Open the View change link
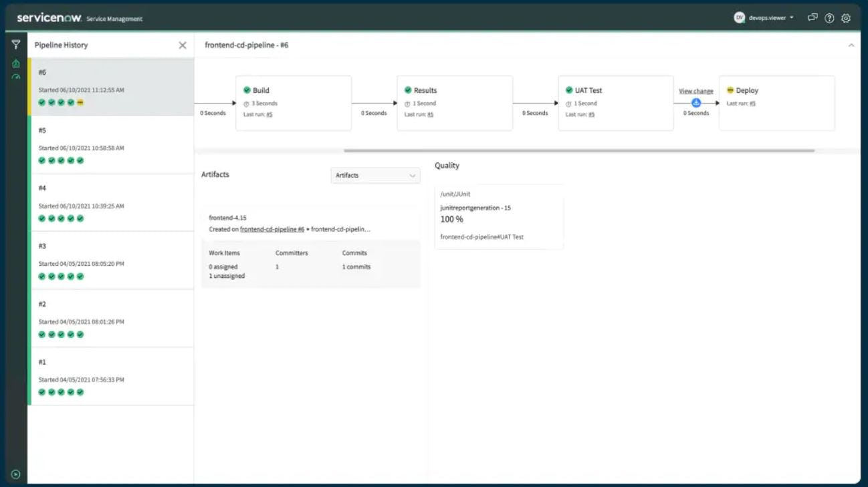Image resolution: width=868 pixels, height=487 pixels. click(695, 90)
